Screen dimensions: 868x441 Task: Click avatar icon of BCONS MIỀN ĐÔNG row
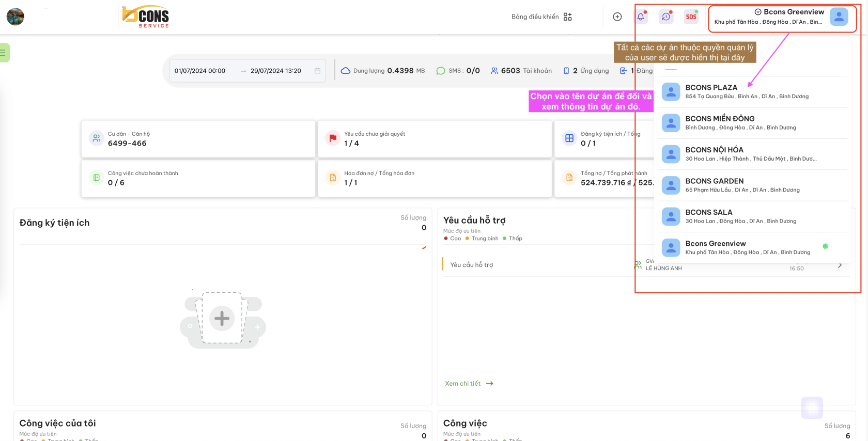pyautogui.click(x=671, y=123)
